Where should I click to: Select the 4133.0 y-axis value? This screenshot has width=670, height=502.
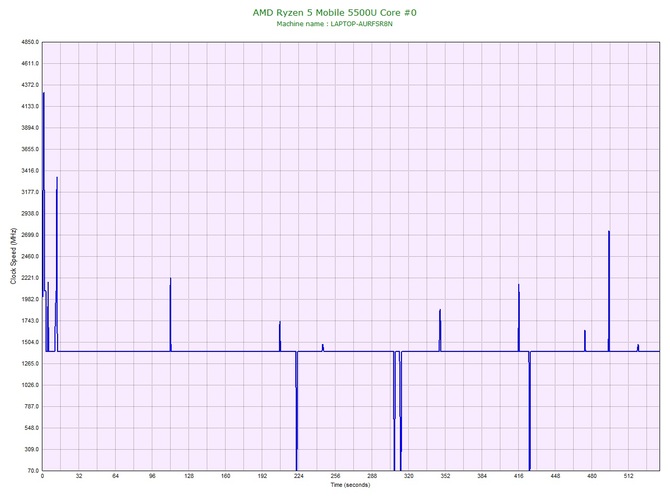30,106
